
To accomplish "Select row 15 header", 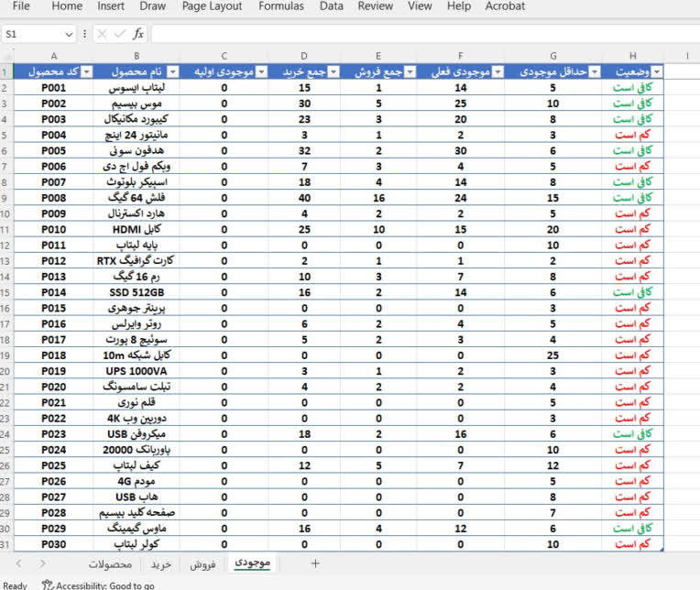I will 5,293.
